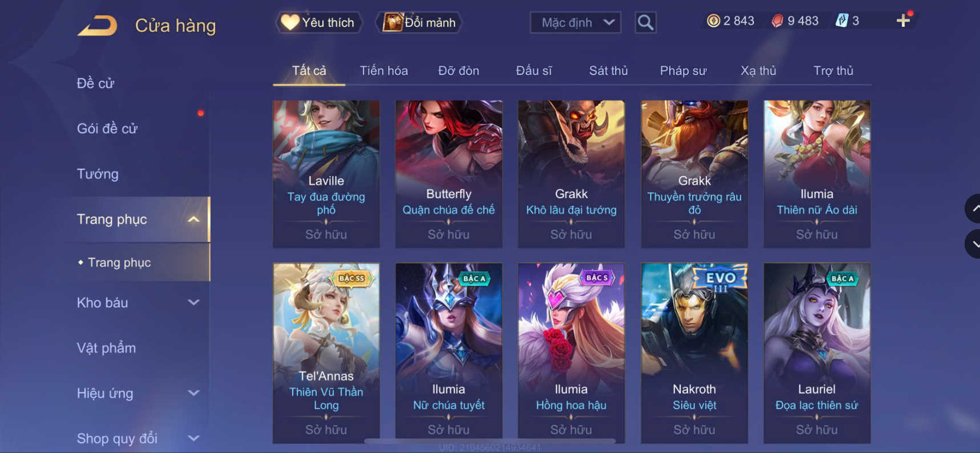Expand the Shop quy đổi section
Image resolution: width=980 pixels, height=453 pixels.
[138, 438]
